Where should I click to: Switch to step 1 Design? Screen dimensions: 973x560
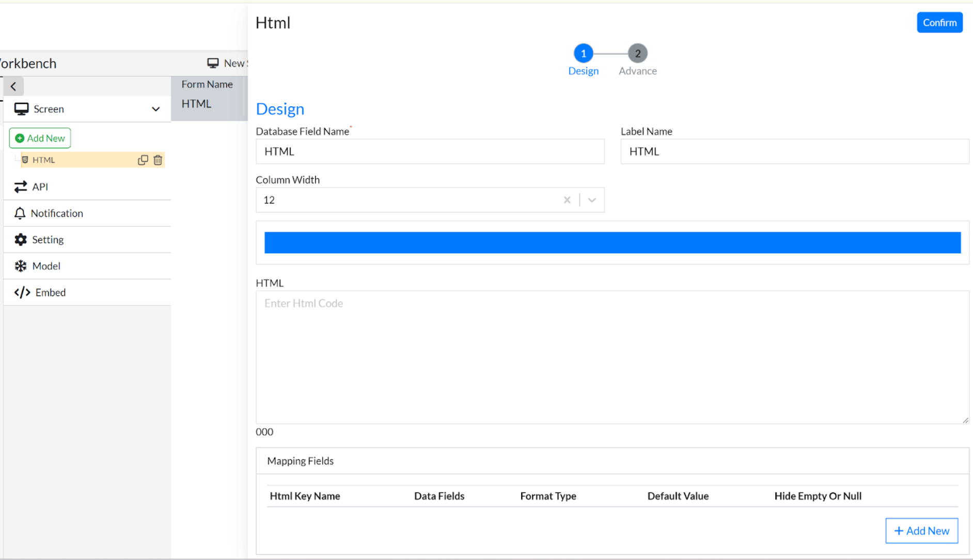point(583,53)
